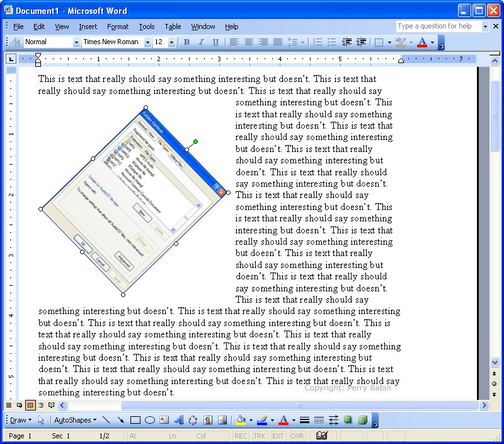
Task: Apply a numbered list
Action: (x=318, y=42)
